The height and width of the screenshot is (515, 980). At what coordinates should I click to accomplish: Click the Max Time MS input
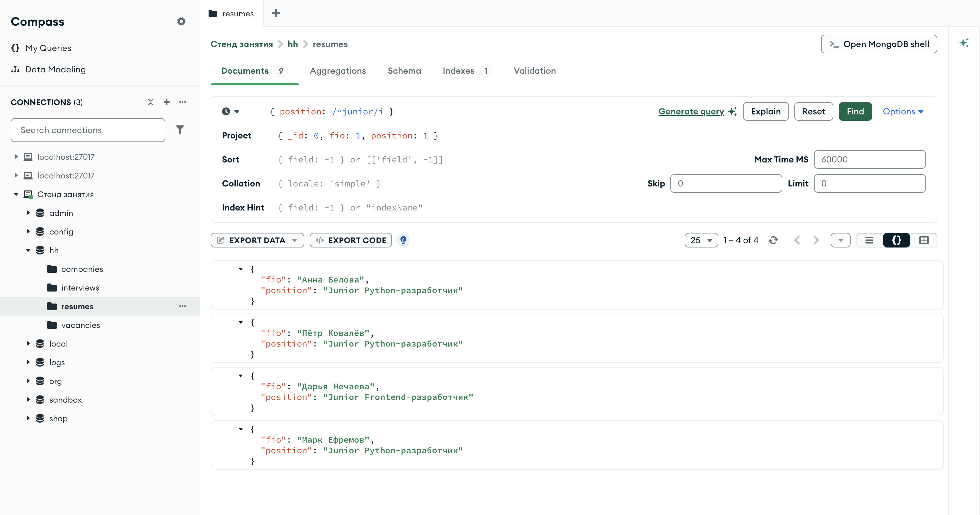point(870,159)
